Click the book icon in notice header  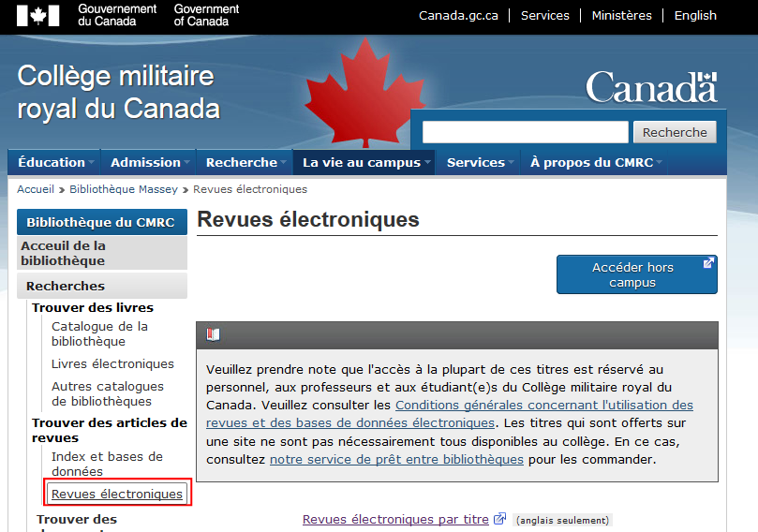213,334
